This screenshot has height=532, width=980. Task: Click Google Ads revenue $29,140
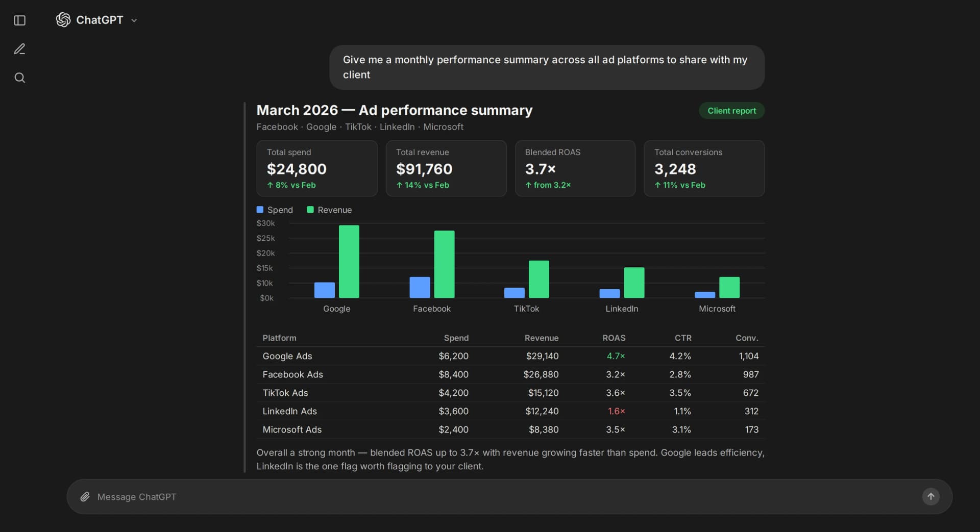(542, 356)
